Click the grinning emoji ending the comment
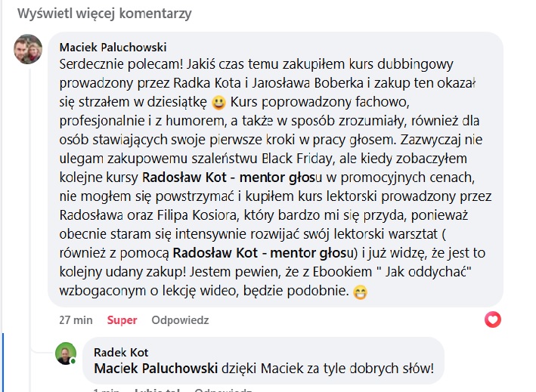 click(x=361, y=291)
